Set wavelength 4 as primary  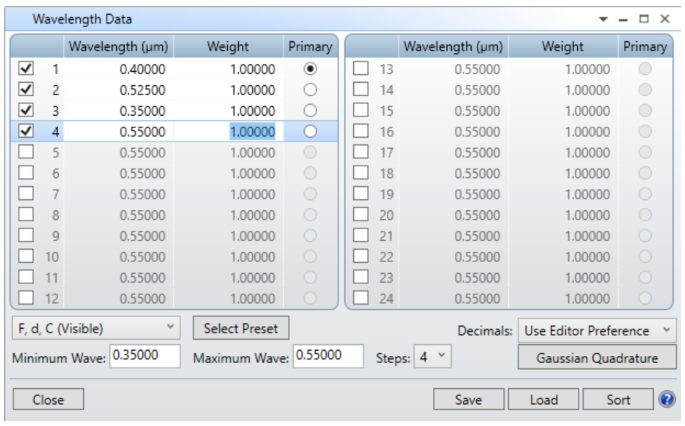click(310, 131)
